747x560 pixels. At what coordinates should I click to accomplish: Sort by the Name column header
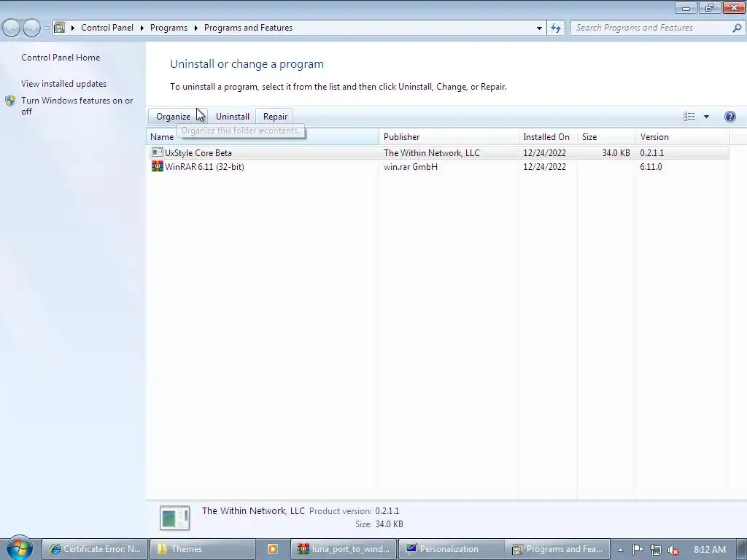[x=263, y=137]
